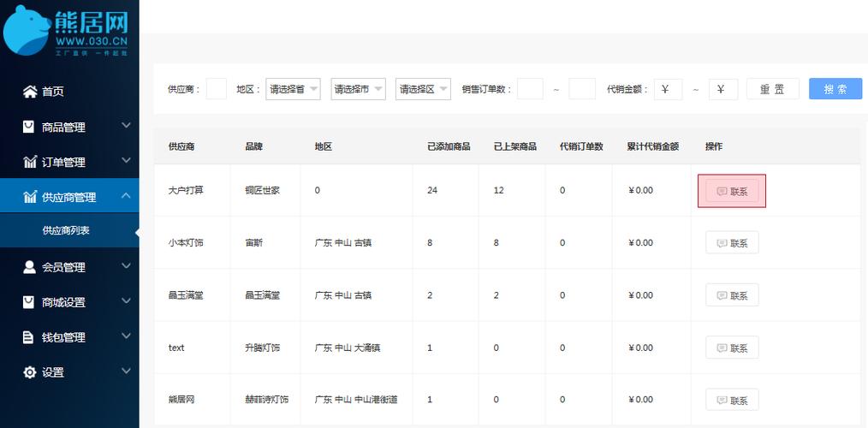Click the 品牌 column header

coord(253,146)
